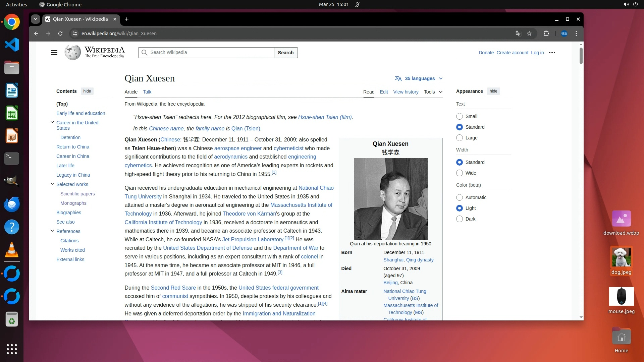Open Wikipedia main menu hamburger icon

click(54, 53)
